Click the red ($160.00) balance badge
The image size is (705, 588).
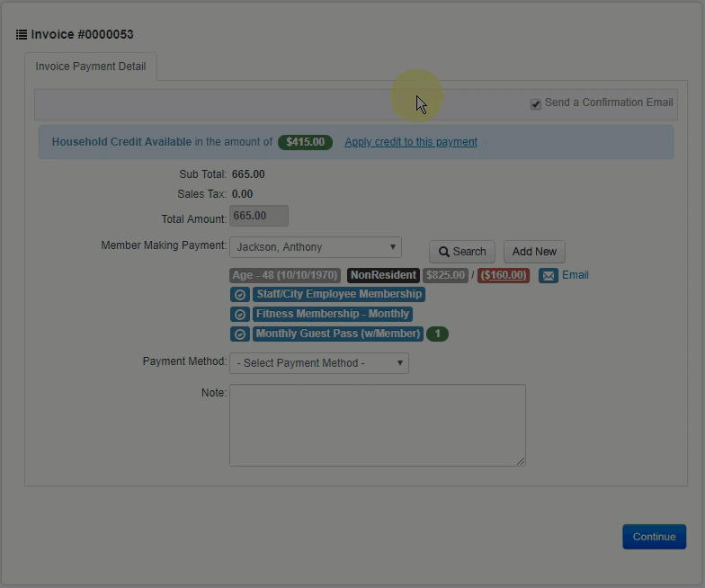tap(503, 275)
